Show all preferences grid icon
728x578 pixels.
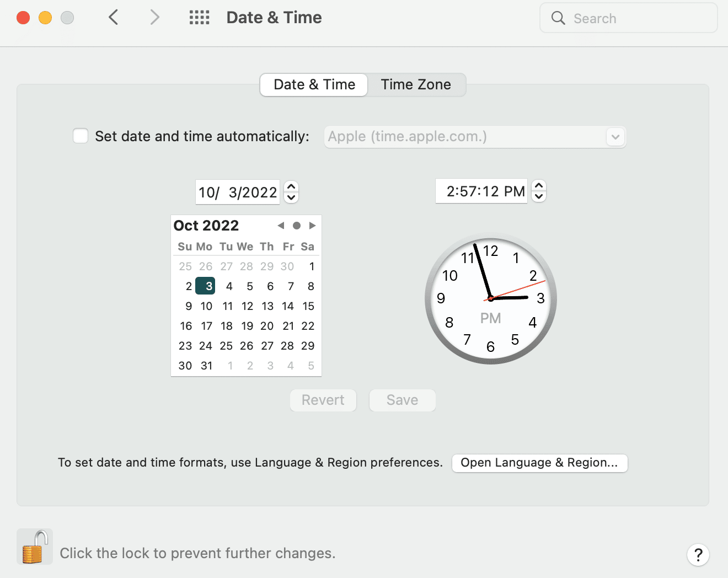point(199,18)
